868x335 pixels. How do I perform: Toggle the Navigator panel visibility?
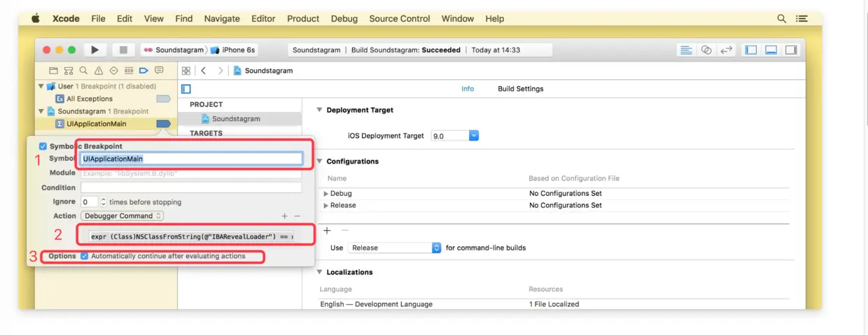point(751,50)
